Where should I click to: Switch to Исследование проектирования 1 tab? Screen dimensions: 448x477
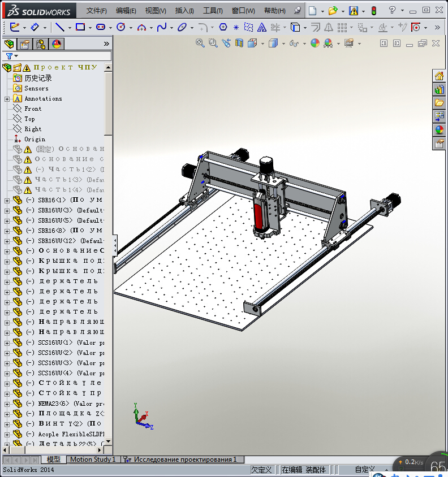183,459
